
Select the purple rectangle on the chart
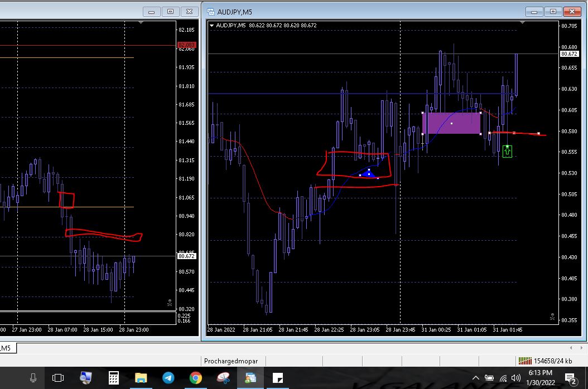(x=451, y=123)
